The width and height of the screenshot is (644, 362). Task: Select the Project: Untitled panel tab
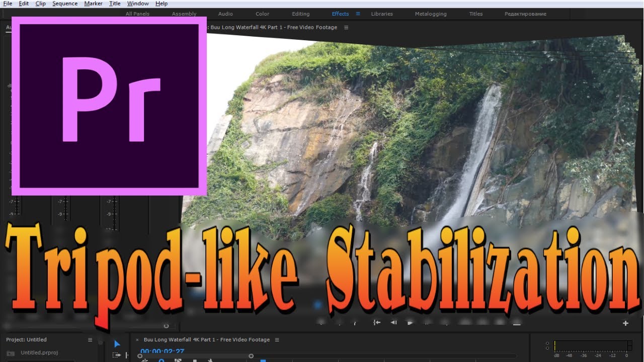pyautogui.click(x=26, y=340)
